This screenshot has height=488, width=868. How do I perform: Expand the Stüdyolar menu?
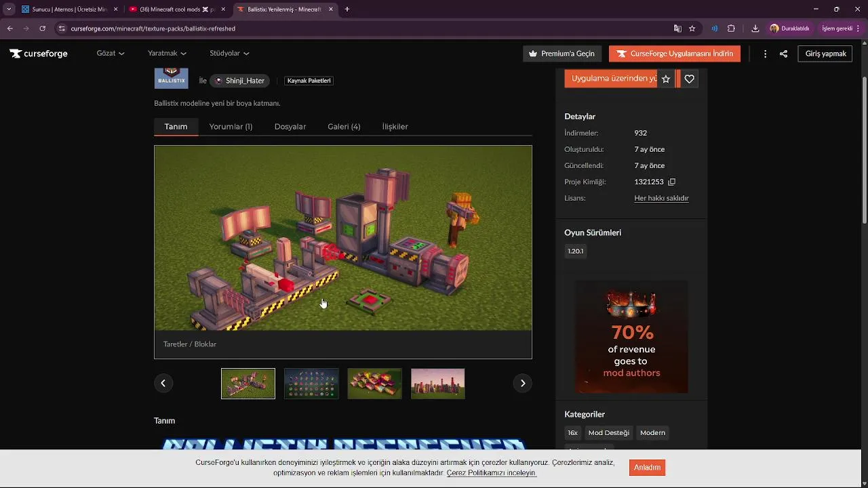[229, 54]
